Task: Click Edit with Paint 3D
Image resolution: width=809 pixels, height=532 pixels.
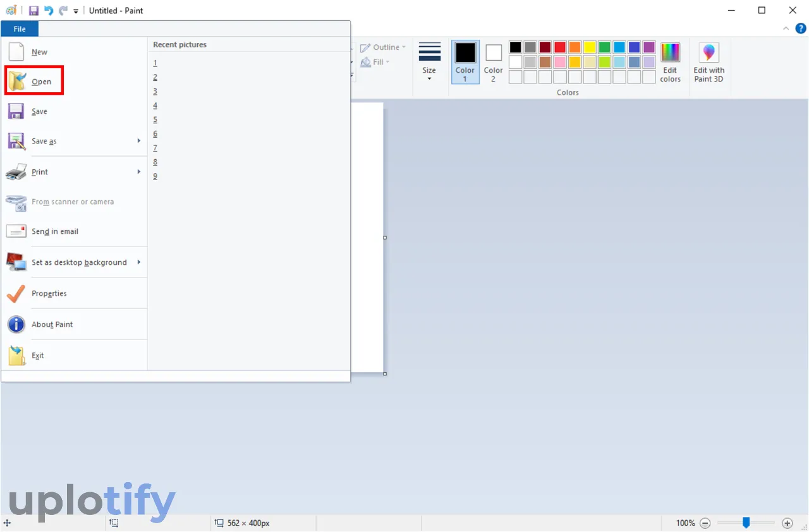Action: (x=709, y=62)
